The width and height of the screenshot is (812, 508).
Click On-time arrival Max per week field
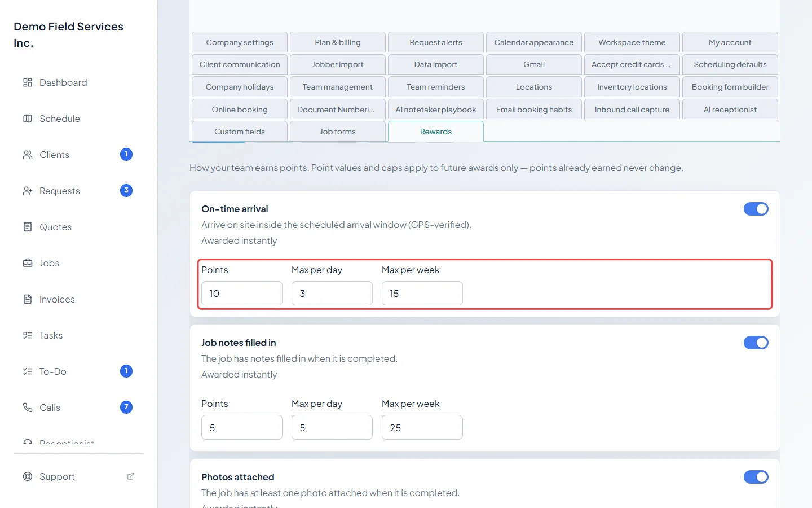click(x=422, y=294)
